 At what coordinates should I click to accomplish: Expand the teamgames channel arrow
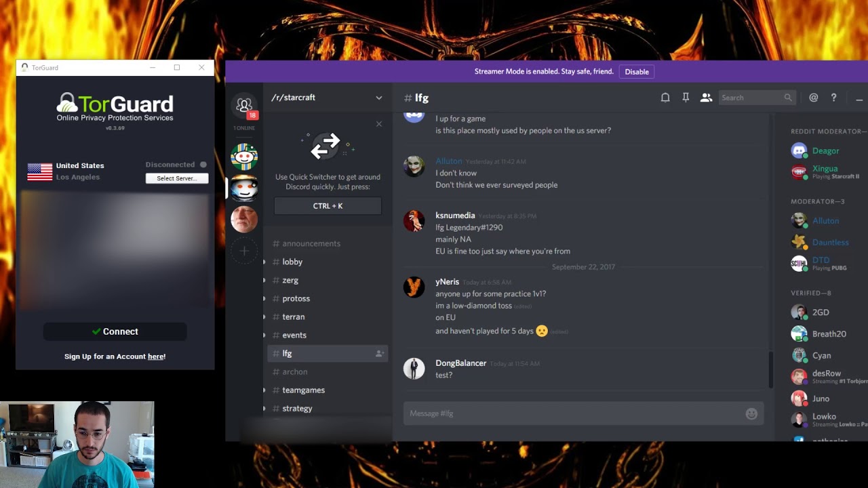tap(264, 390)
